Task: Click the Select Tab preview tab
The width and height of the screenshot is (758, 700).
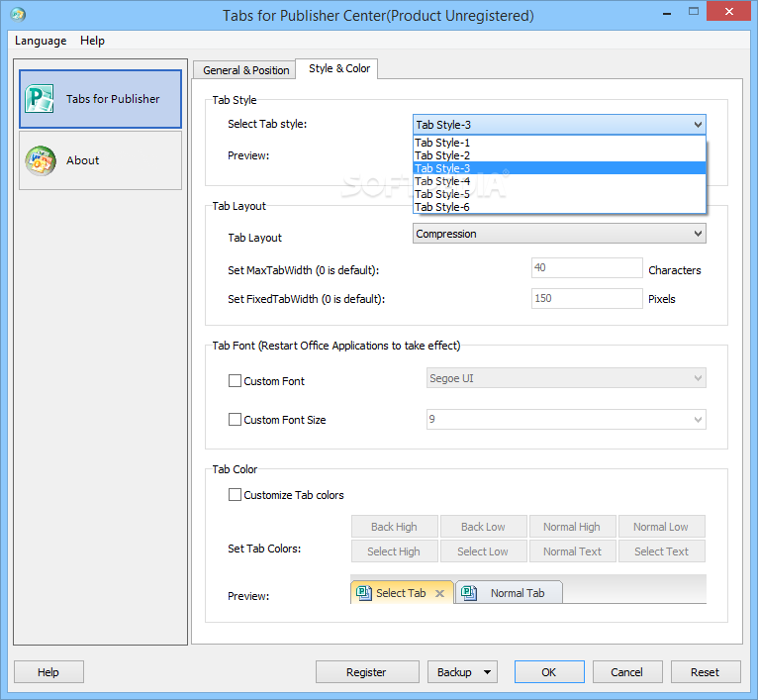Action: tap(402, 593)
